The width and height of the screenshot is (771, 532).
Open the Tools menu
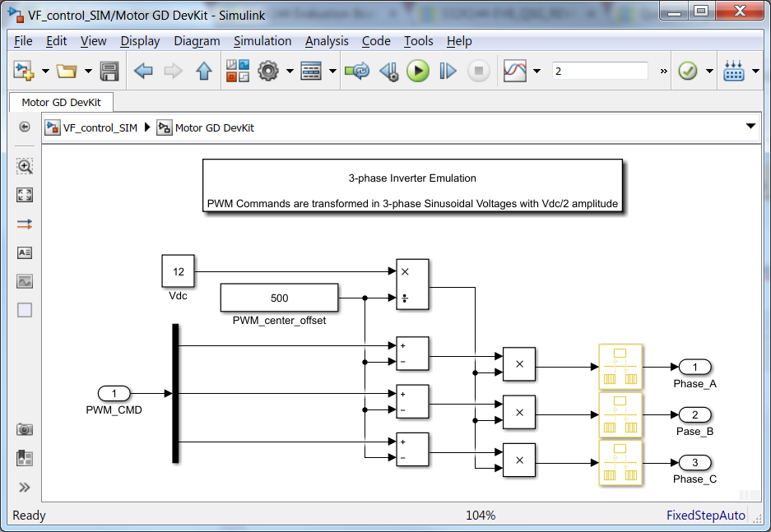(418, 41)
